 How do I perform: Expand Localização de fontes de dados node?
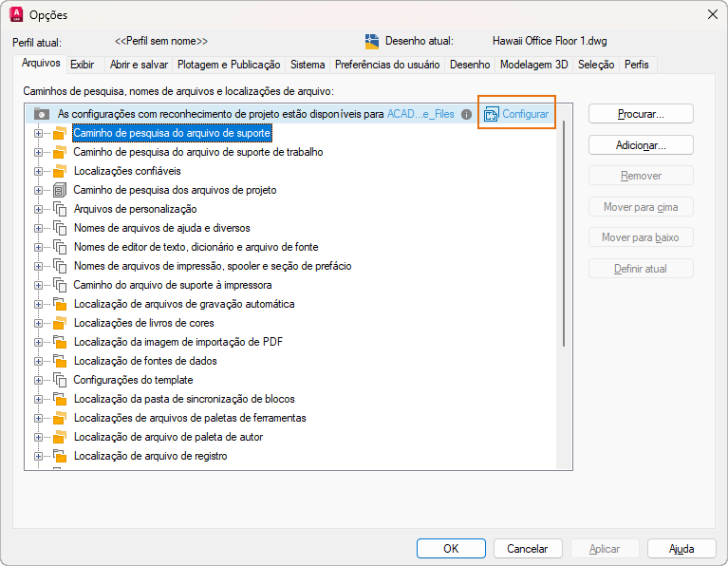click(x=39, y=361)
